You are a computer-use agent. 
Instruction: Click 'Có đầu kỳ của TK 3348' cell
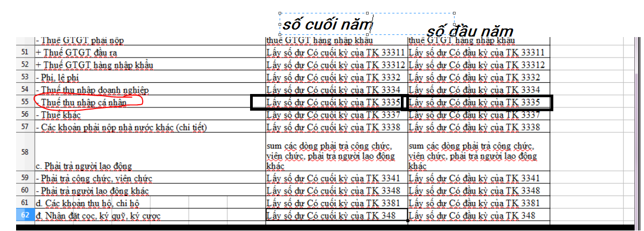pyautogui.click(x=479, y=190)
